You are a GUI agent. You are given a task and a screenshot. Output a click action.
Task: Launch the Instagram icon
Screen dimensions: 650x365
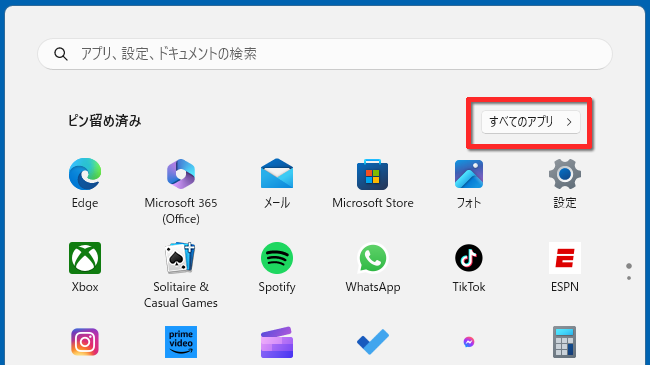pyautogui.click(x=85, y=342)
